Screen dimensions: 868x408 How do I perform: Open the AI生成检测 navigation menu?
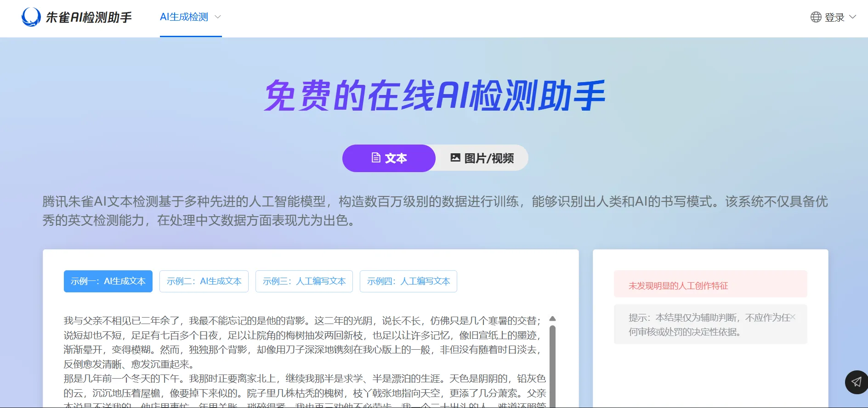pyautogui.click(x=184, y=17)
